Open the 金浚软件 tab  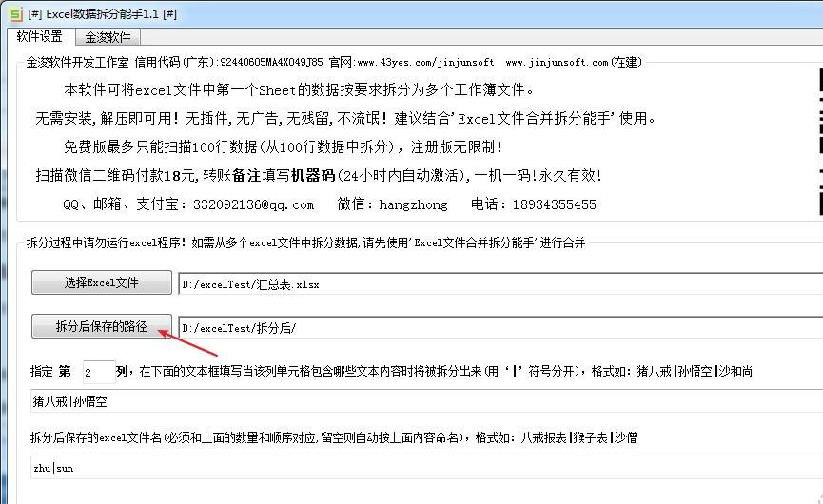[x=108, y=37]
